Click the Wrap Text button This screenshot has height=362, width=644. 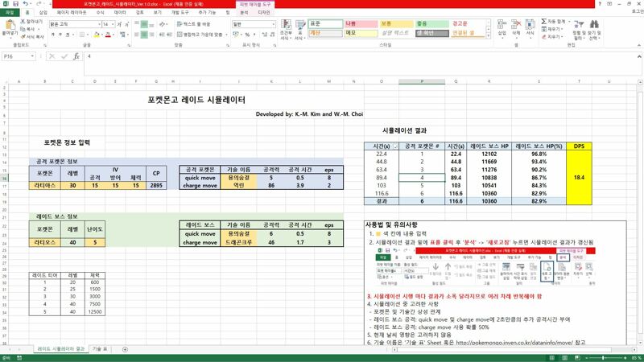coord(193,24)
